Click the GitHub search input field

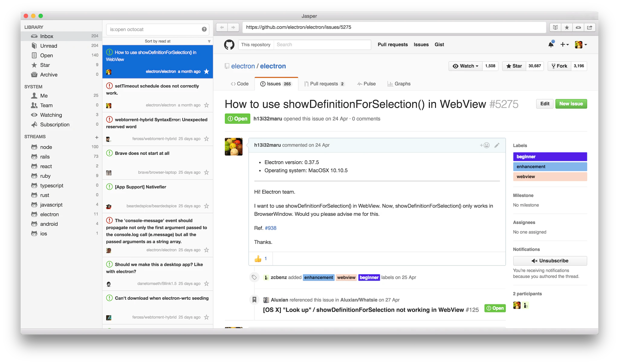tap(322, 45)
